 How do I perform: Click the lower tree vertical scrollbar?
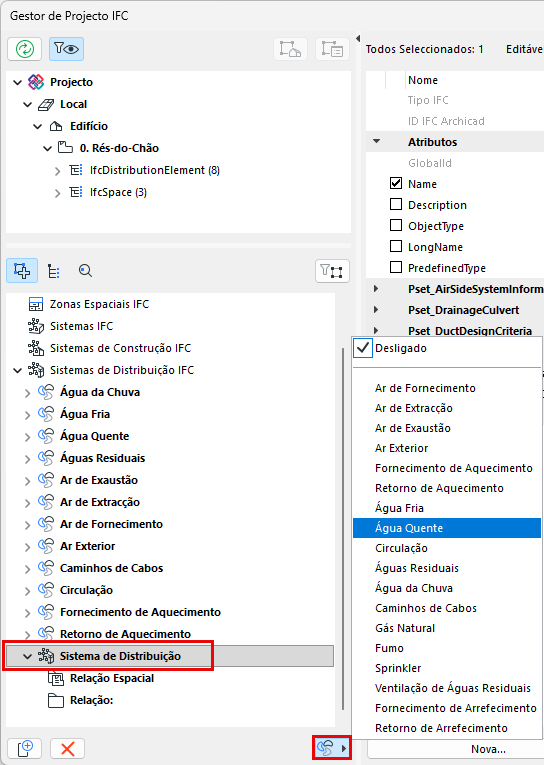pyautogui.click(x=343, y=529)
